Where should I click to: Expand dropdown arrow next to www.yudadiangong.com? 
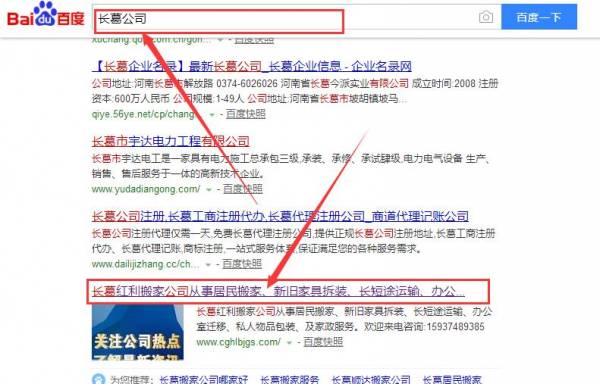pos(209,190)
